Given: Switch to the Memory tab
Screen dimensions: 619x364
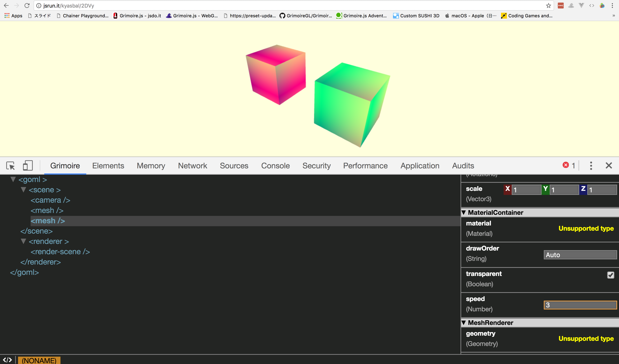Looking at the screenshot, I should [151, 166].
